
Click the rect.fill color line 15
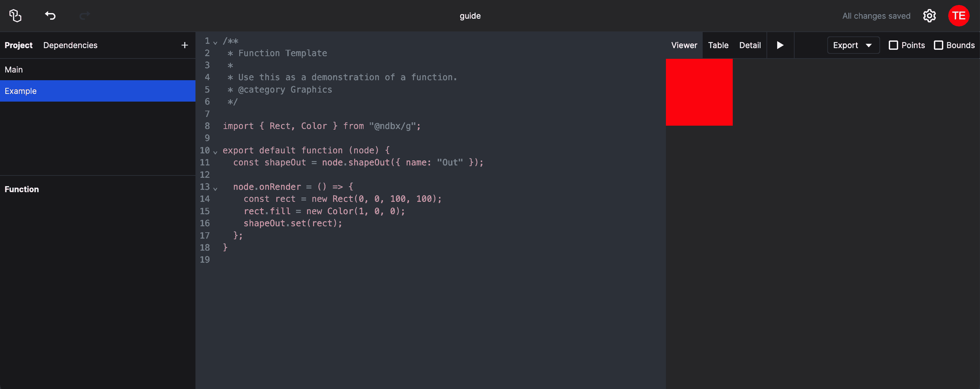pos(324,211)
